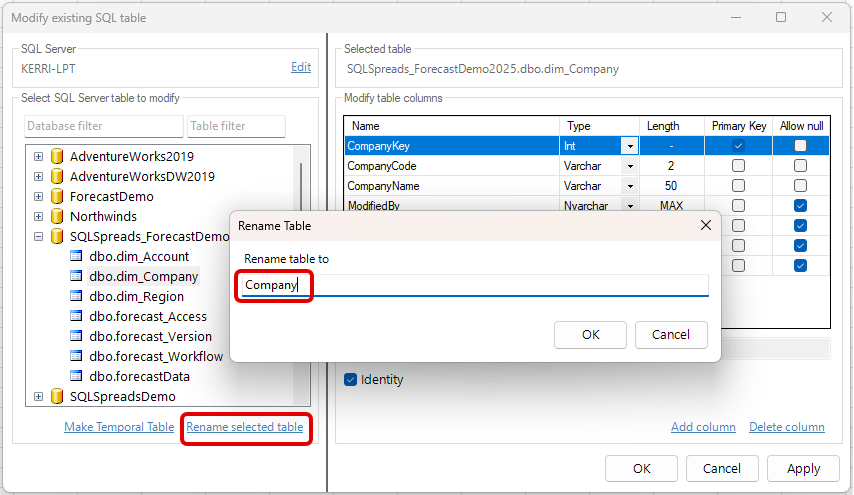Click the Rename table to text field

[475, 285]
